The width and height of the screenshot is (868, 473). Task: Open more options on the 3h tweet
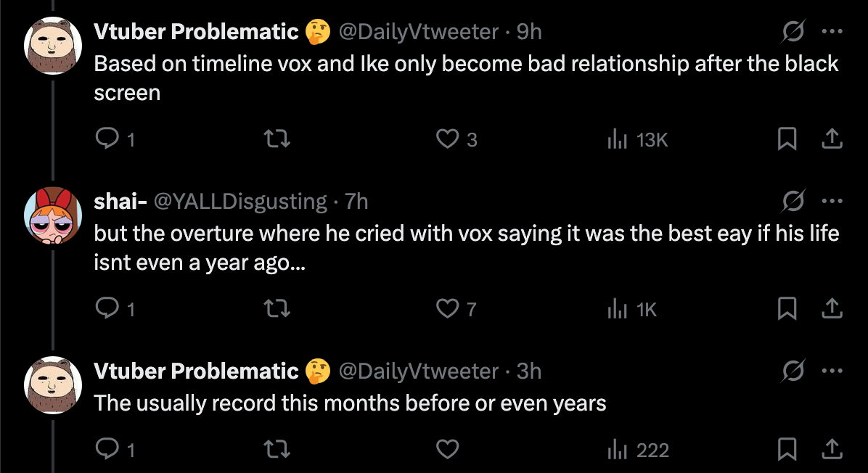click(832, 371)
